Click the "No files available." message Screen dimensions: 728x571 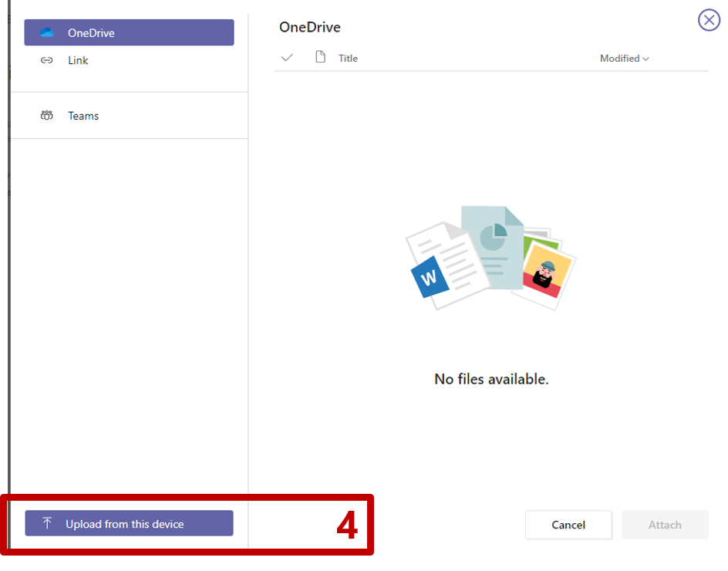point(491,379)
